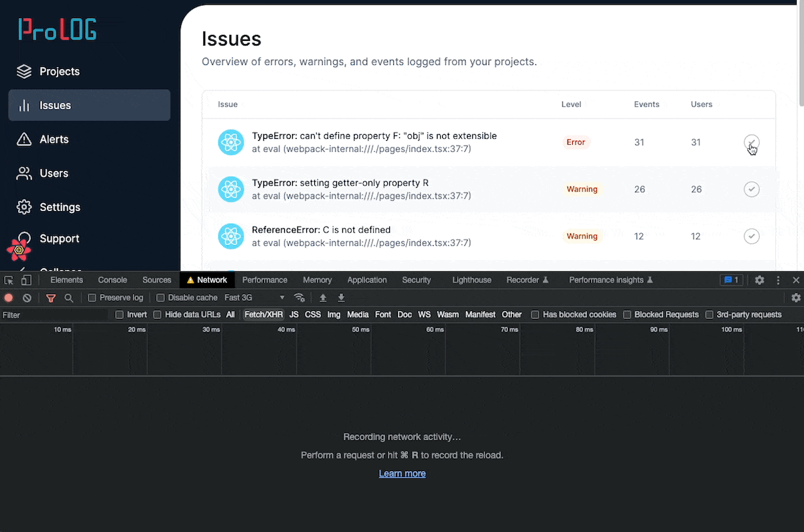
Task: Click the import HAR file upload arrow
Action: click(323, 297)
